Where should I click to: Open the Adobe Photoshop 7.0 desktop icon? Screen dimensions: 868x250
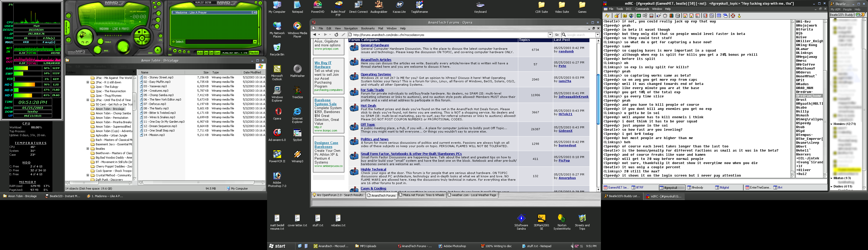point(277,179)
